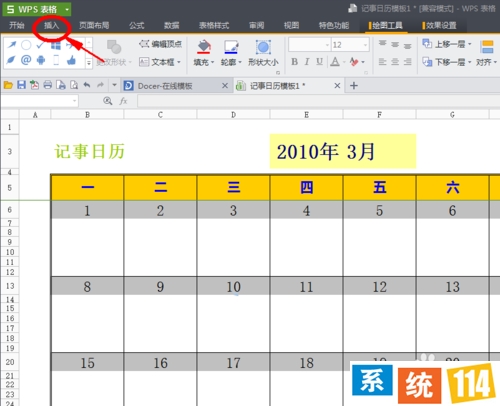500x406 pixels.
Task: Click the save disk icon
Action: 22,85
